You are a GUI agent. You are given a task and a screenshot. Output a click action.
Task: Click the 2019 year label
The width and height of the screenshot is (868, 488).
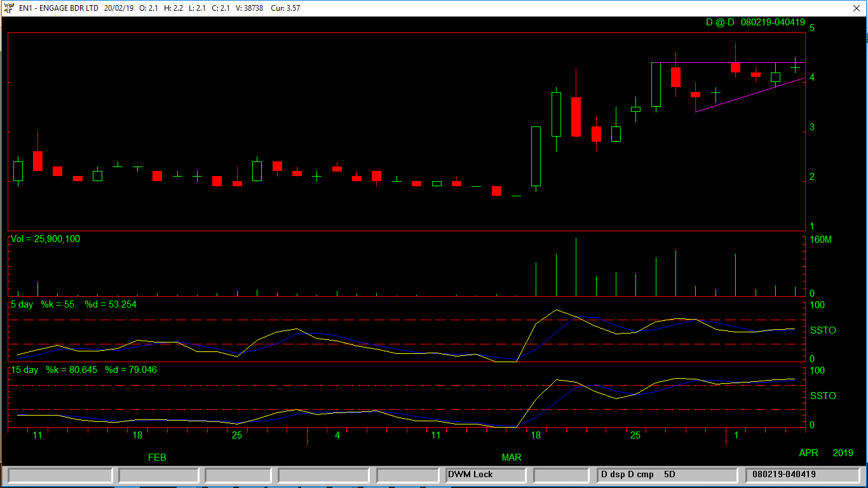pos(843,453)
